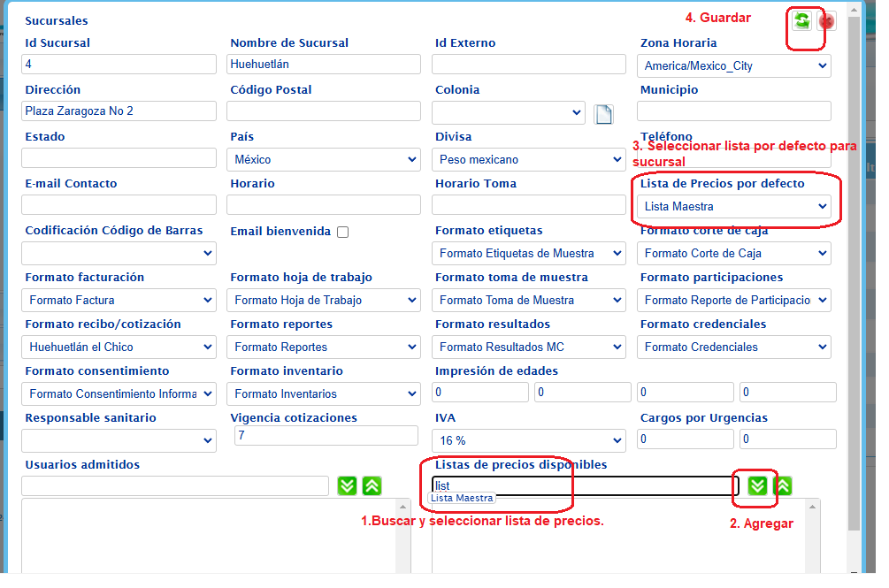889x588 pixels.
Task: Click the second Cargos por Urgencias field
Action: pyautogui.click(x=787, y=439)
